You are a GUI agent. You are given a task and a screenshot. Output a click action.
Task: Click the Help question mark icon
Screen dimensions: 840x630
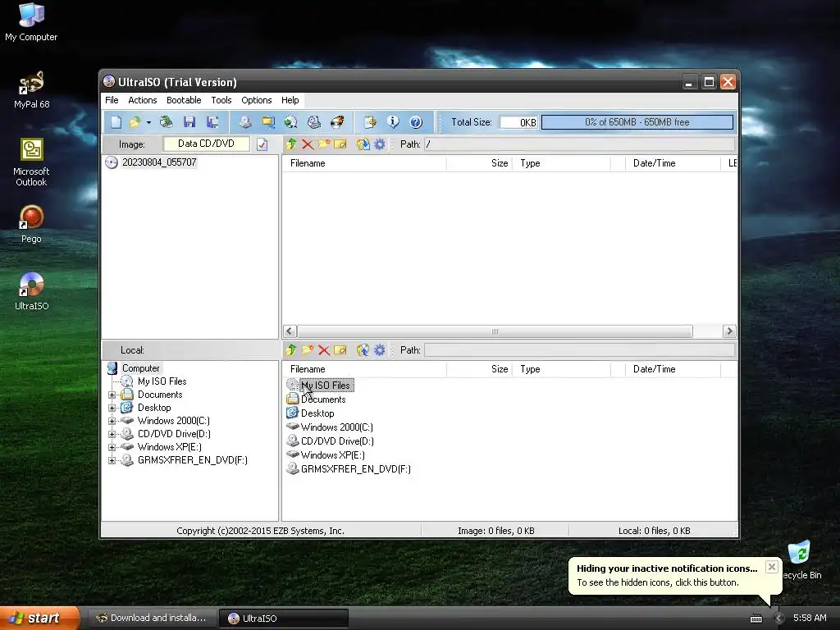pyautogui.click(x=416, y=122)
